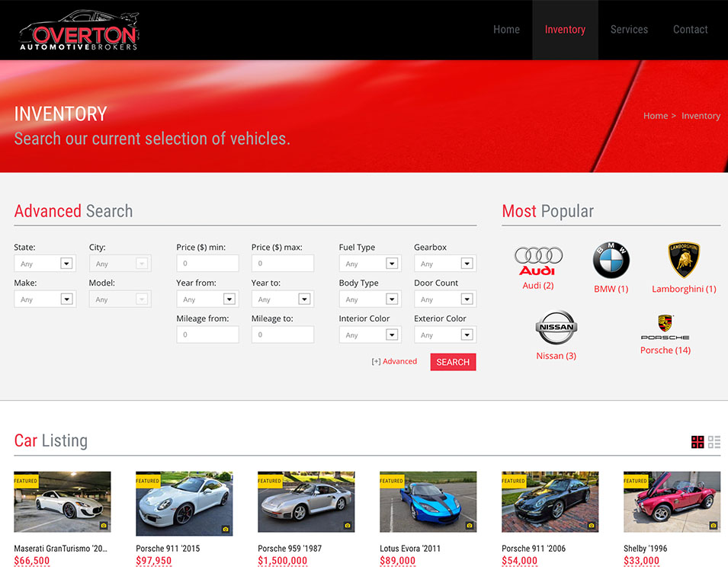Open the Maserati GranTurismo thumbnail
The width and height of the screenshot is (728, 570).
click(63, 501)
